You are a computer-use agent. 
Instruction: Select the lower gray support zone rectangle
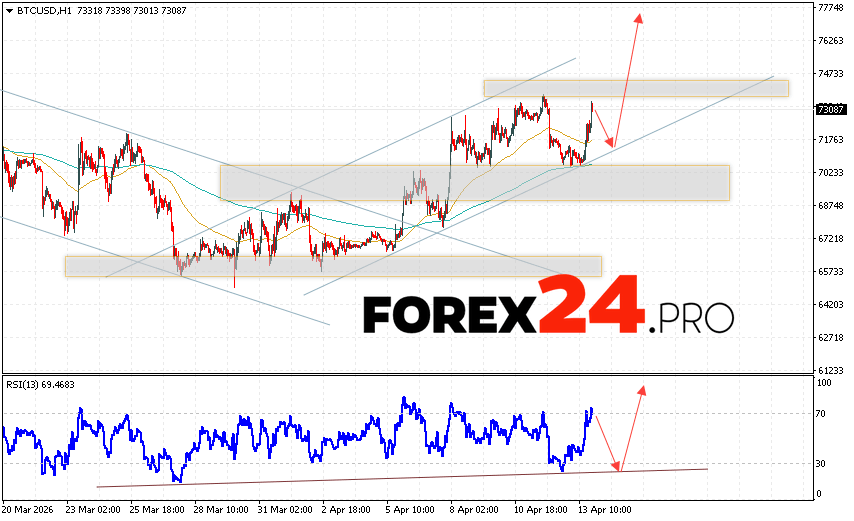(333, 266)
